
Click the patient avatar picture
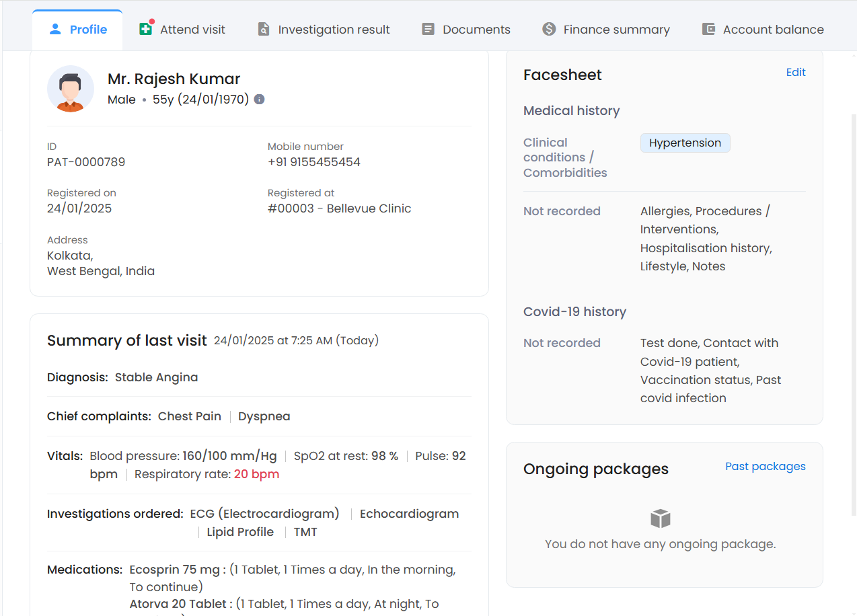point(71,89)
